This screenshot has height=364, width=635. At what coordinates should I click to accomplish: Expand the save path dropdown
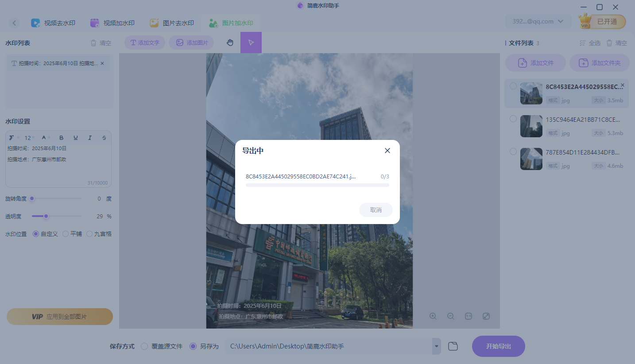click(436, 346)
